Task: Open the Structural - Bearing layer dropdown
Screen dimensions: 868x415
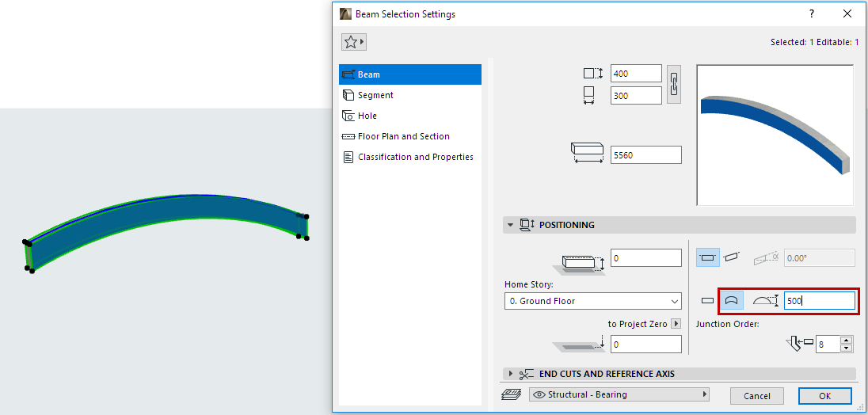Action: pyautogui.click(x=619, y=394)
